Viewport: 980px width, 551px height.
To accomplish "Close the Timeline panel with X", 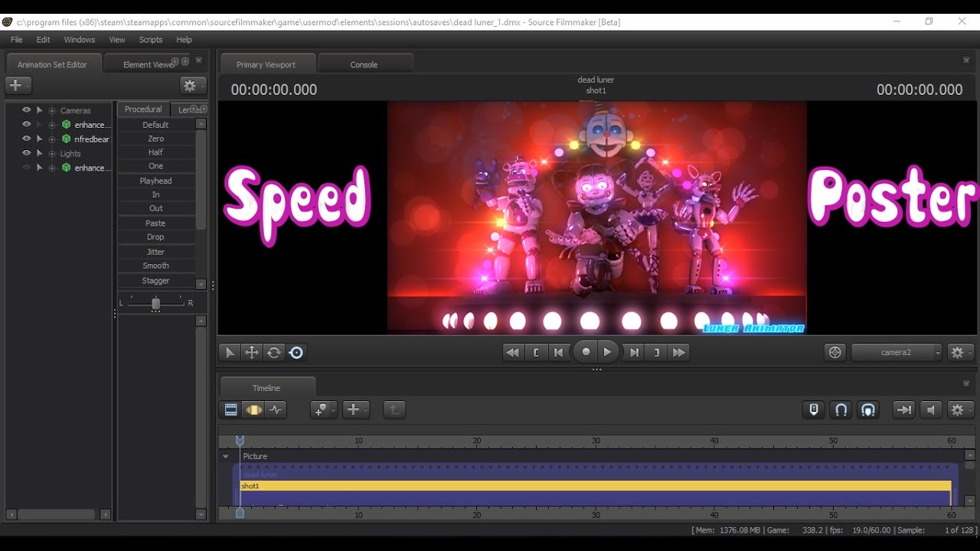I will (x=966, y=383).
